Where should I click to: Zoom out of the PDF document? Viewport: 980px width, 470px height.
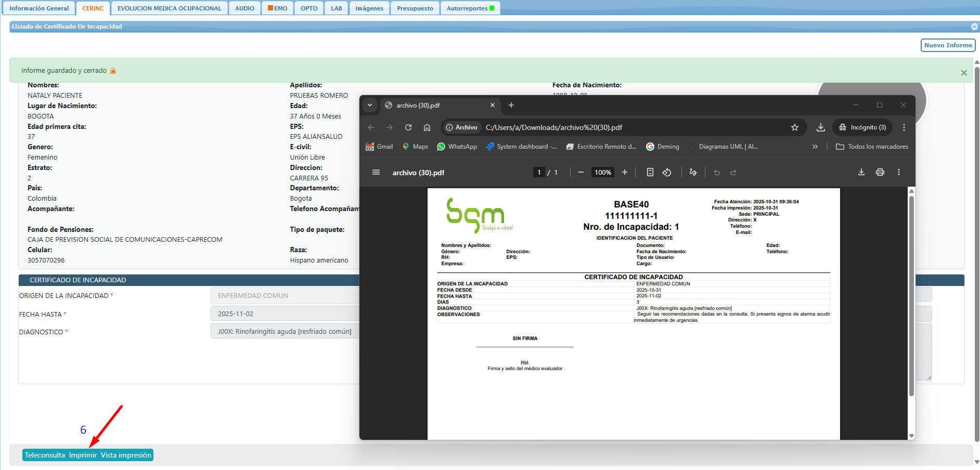[x=581, y=173]
